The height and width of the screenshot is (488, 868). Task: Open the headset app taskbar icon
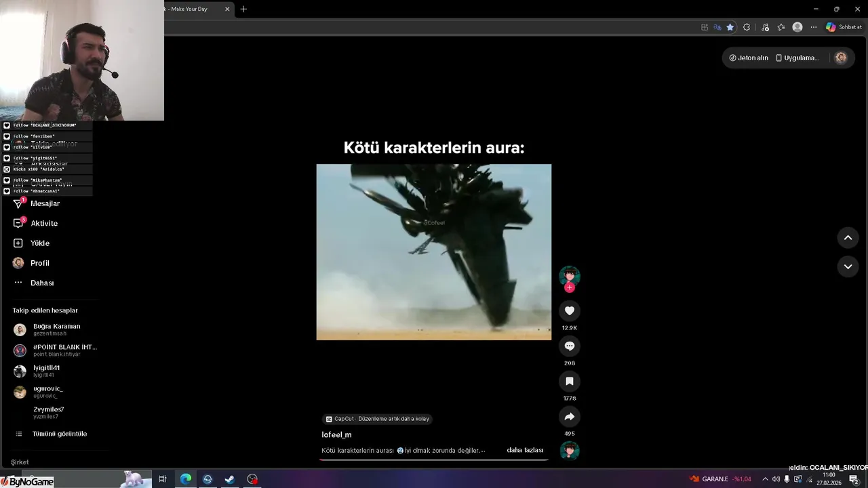[208, 479]
